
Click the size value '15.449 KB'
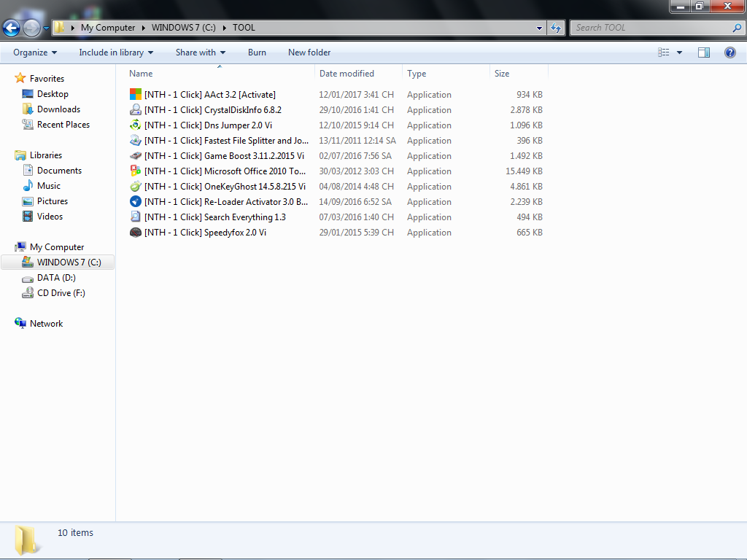click(524, 171)
